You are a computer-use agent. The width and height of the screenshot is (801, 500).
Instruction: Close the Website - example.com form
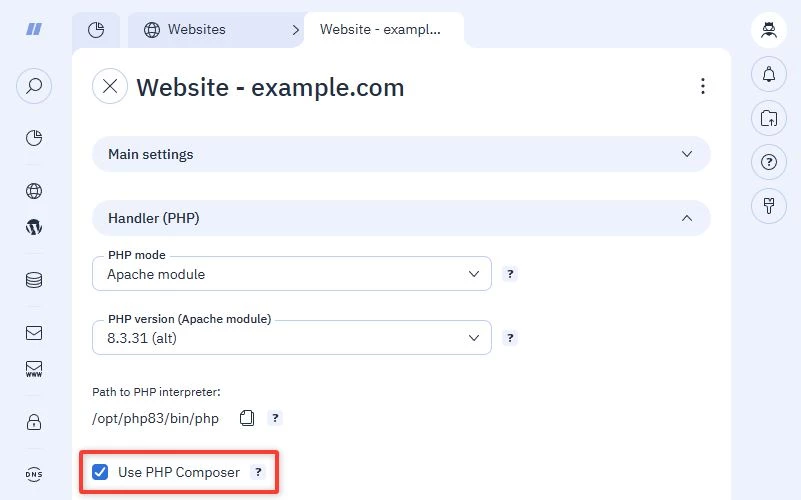coord(110,86)
